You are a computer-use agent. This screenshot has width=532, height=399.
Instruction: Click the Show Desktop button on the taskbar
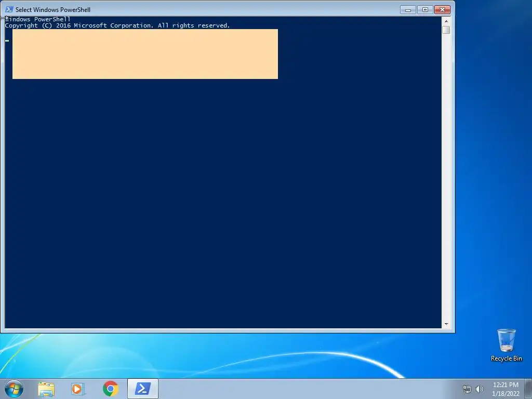click(528, 389)
